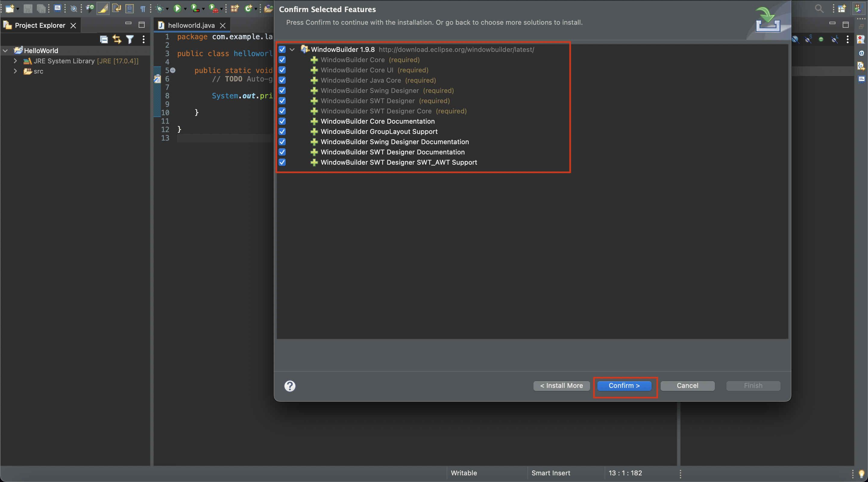This screenshot has height=482, width=868.
Task: Open the New Java Class dropdown arrow
Action: pos(256,9)
